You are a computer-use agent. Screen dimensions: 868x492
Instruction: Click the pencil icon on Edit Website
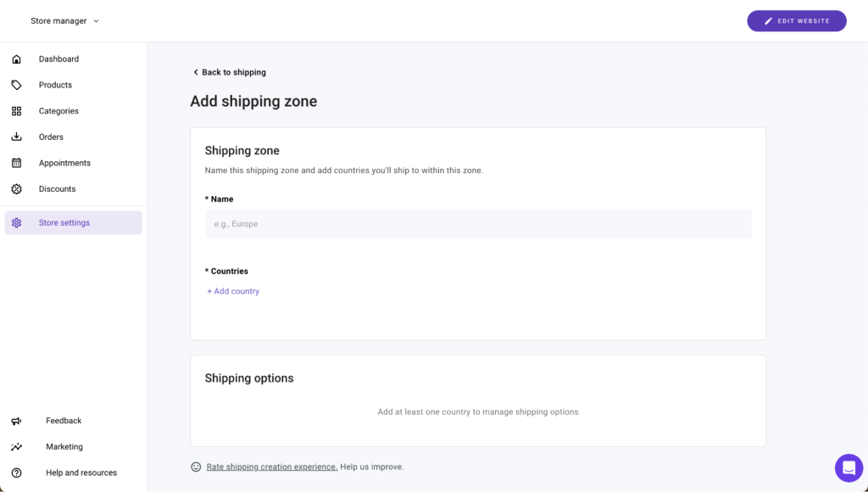pyautogui.click(x=767, y=20)
